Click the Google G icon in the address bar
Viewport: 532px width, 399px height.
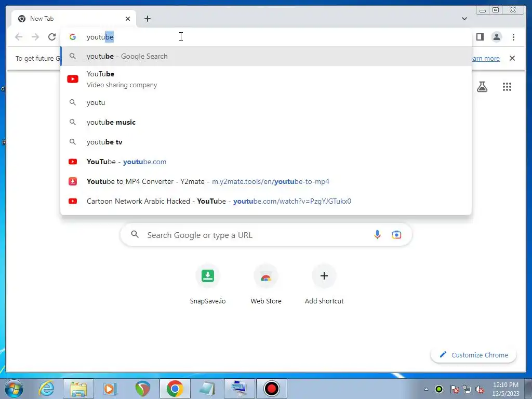coord(72,37)
